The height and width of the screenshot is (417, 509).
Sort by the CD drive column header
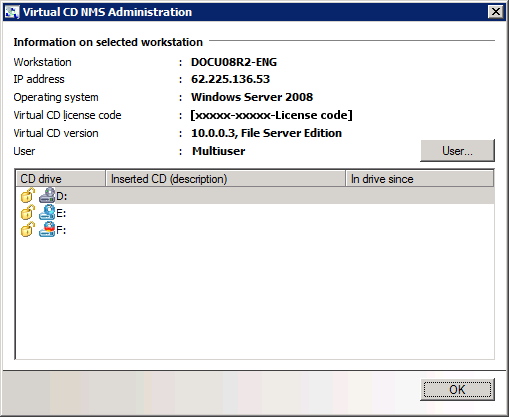pyautogui.click(x=61, y=179)
